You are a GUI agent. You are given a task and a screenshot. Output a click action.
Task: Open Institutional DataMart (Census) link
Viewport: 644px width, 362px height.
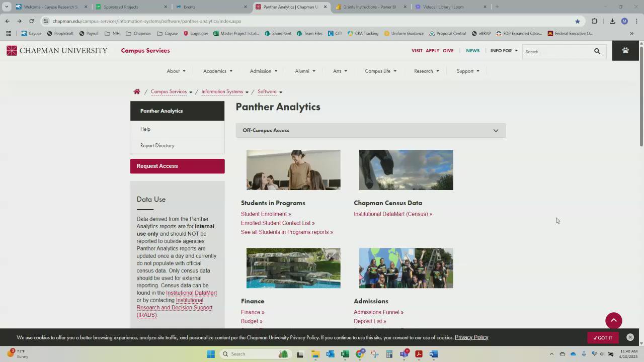click(393, 214)
